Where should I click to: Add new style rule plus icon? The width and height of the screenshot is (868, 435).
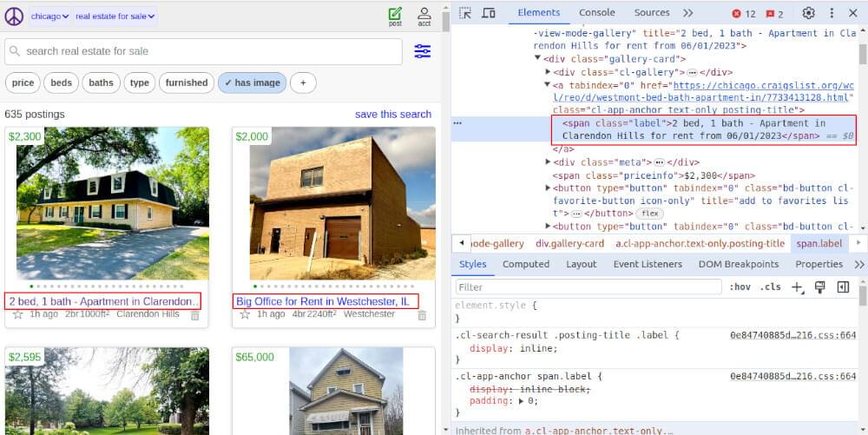point(797,287)
